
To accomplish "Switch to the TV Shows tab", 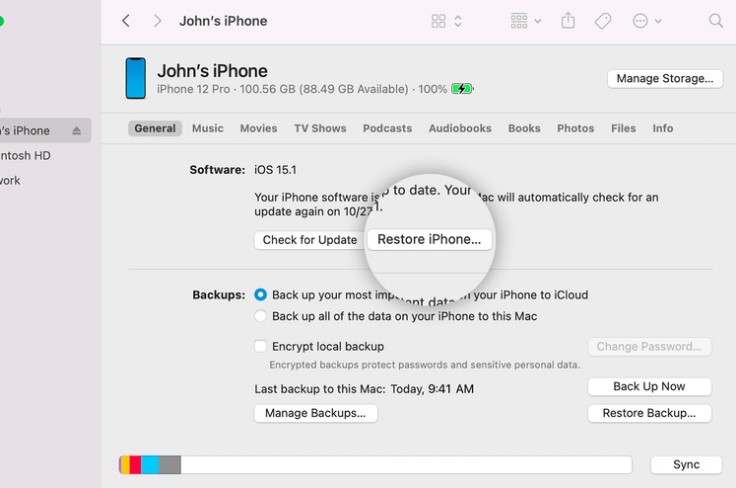I will click(x=320, y=128).
